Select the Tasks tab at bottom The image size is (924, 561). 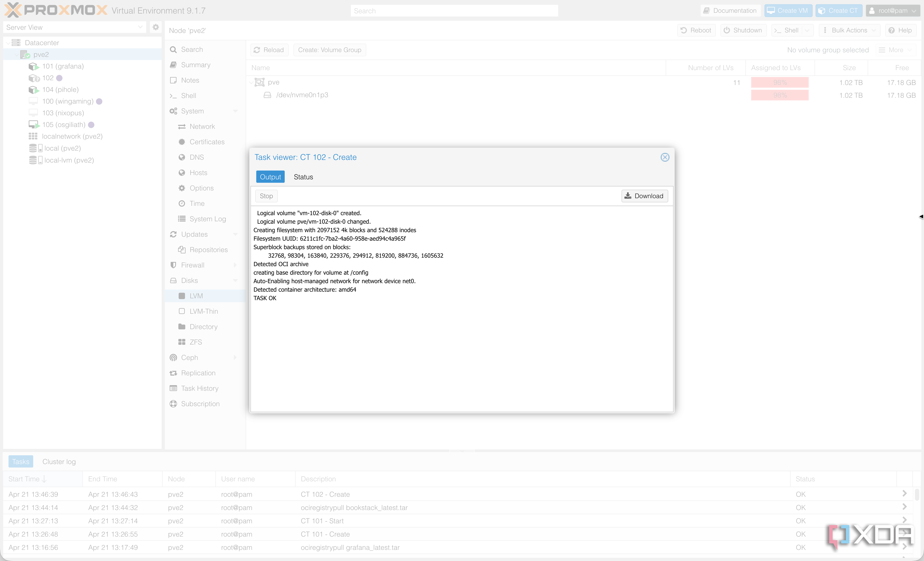pyautogui.click(x=21, y=462)
